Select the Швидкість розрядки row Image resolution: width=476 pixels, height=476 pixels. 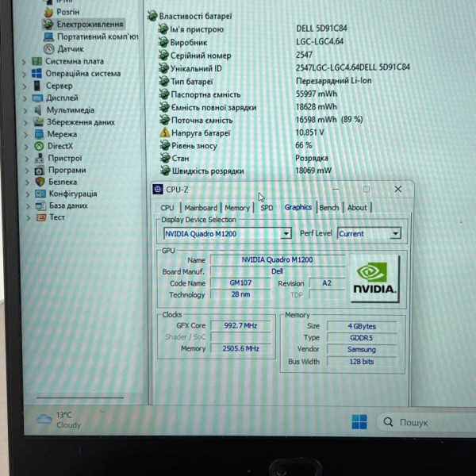tap(246, 171)
